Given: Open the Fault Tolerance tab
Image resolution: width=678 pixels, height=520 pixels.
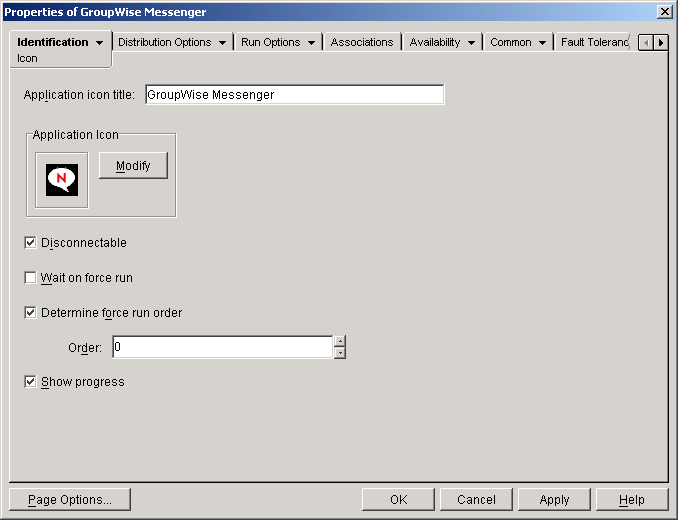Looking at the screenshot, I should [x=595, y=42].
